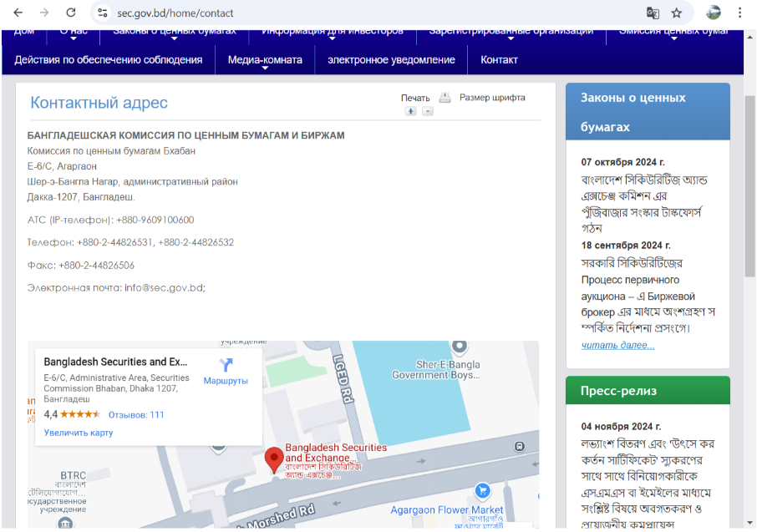Decrease font size with the minus button
757x532 pixels.
pyautogui.click(x=427, y=112)
